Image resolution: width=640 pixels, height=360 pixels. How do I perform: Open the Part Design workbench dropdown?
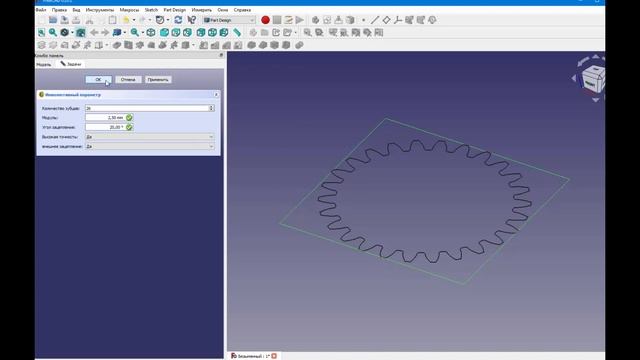pyautogui.click(x=229, y=20)
